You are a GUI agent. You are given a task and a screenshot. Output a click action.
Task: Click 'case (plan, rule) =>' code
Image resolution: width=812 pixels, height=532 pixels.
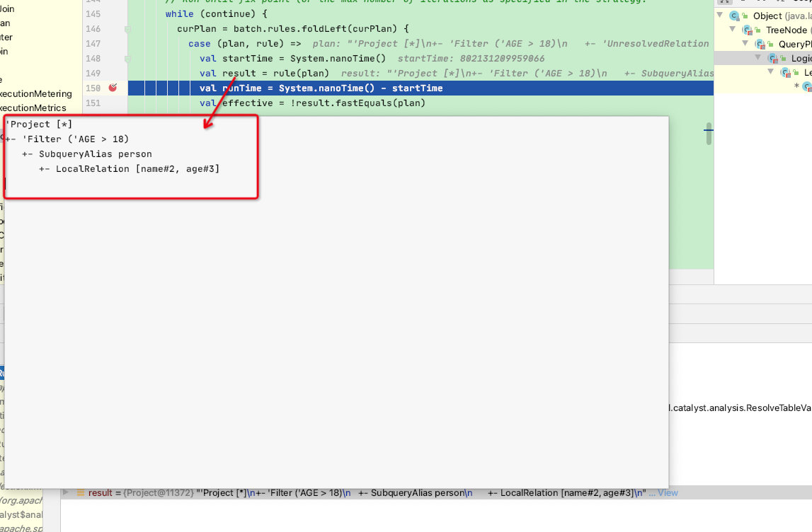click(245, 43)
